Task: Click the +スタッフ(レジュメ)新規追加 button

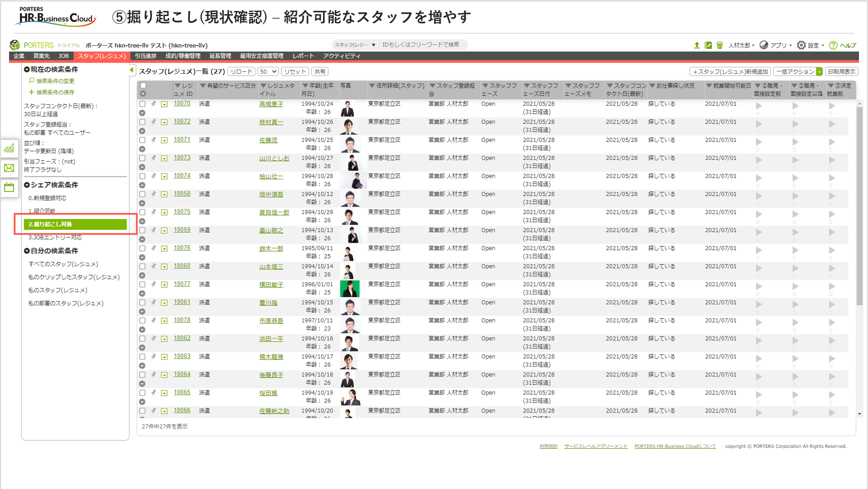Action: [730, 71]
